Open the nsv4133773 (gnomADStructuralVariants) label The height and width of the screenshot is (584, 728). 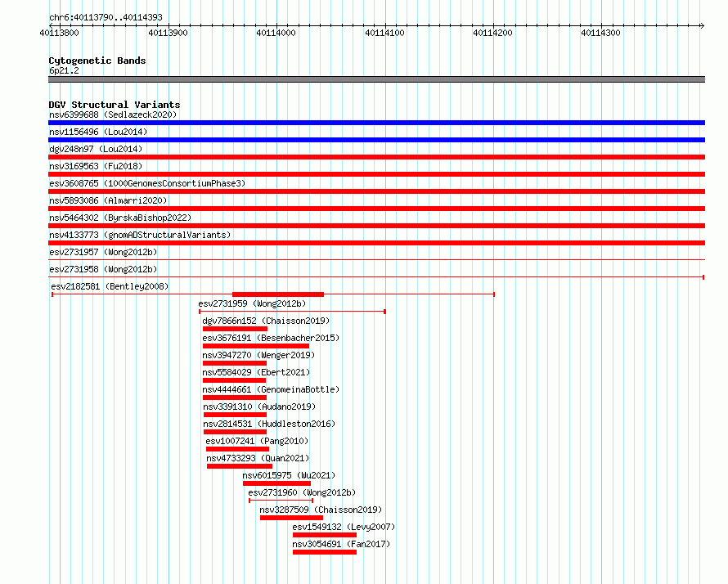[140, 235]
